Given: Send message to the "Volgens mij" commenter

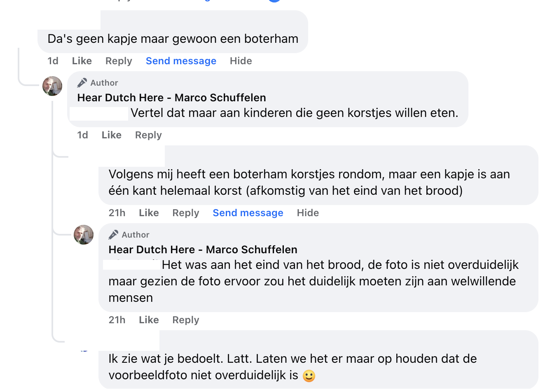Looking at the screenshot, I should coord(248,213).
